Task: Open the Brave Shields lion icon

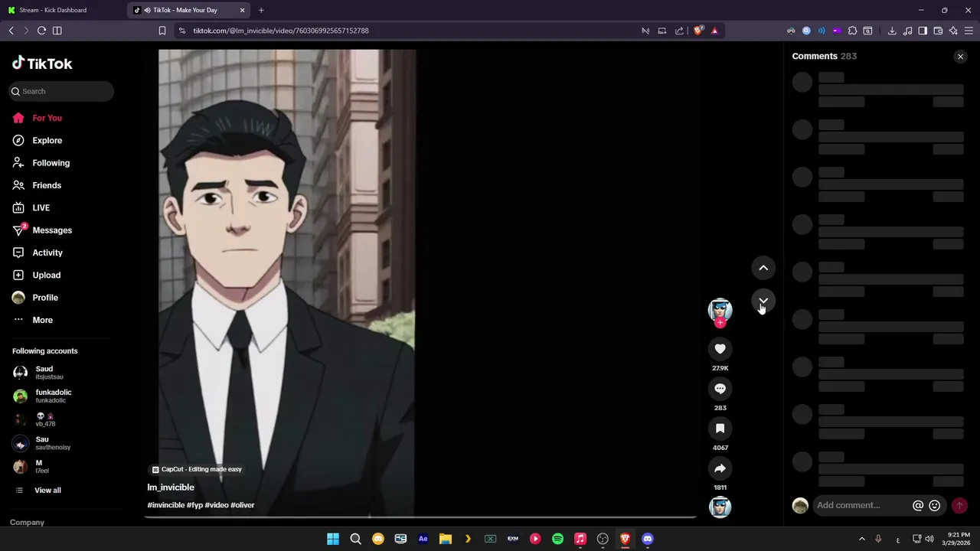Action: (x=698, y=31)
